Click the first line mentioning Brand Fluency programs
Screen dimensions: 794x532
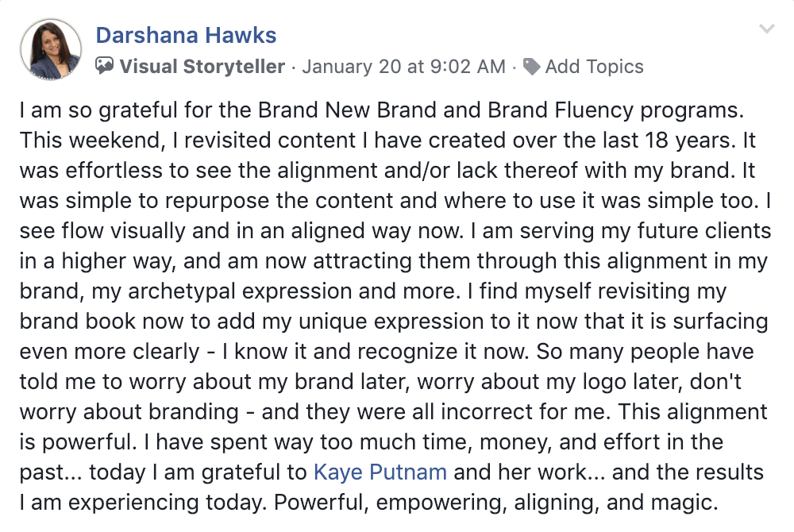pyautogui.click(x=382, y=110)
